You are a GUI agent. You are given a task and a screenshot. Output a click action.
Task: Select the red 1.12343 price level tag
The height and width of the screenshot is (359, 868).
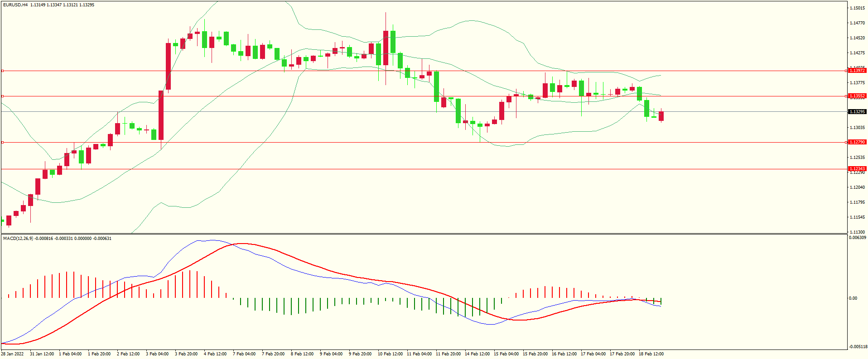[x=857, y=169]
